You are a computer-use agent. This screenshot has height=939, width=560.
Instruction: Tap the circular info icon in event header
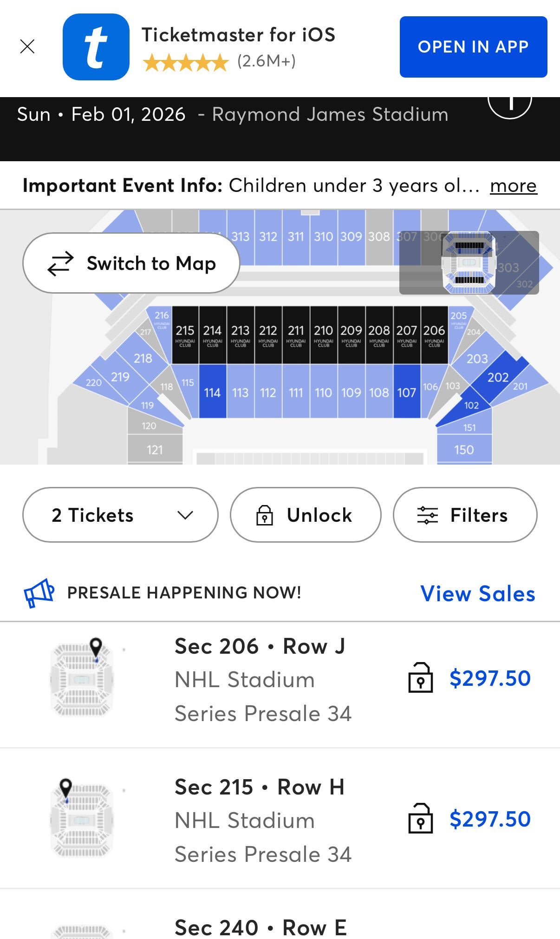pos(509,105)
